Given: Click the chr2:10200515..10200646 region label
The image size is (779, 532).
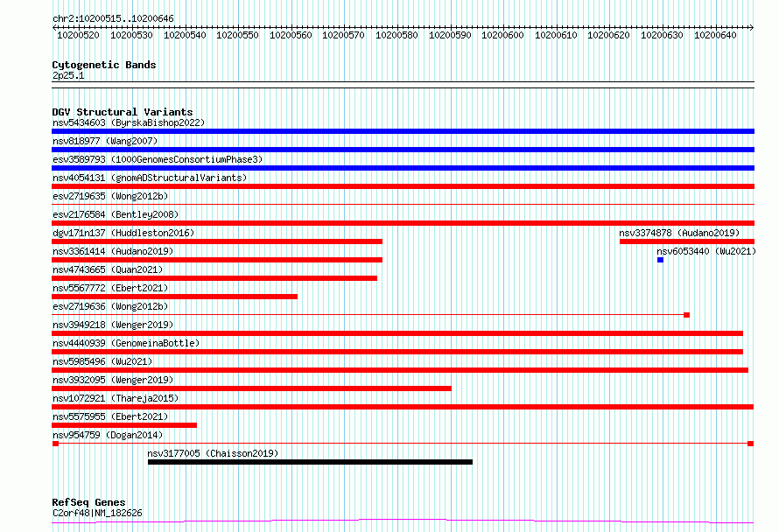Looking at the screenshot, I should [113, 19].
